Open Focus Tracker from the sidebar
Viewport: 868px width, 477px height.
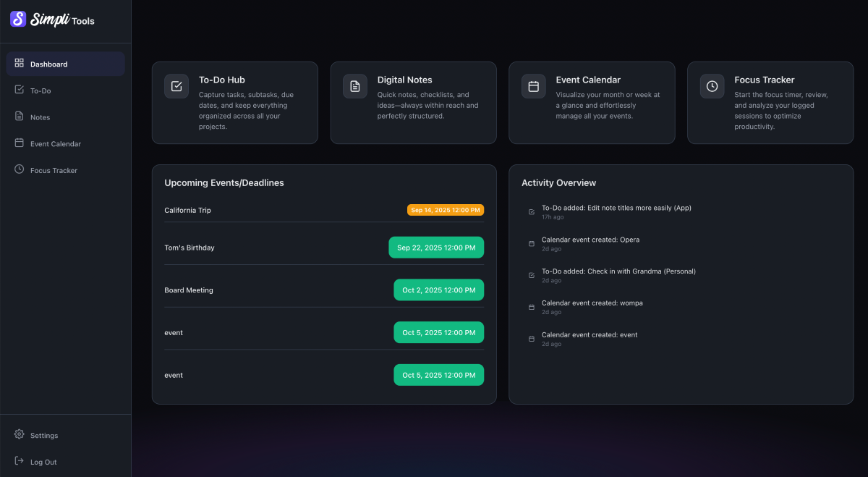(54, 171)
